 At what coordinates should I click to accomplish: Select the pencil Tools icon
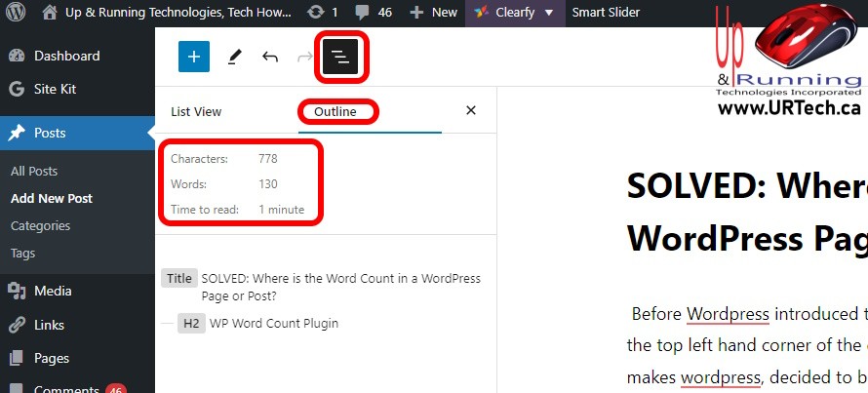(x=234, y=57)
